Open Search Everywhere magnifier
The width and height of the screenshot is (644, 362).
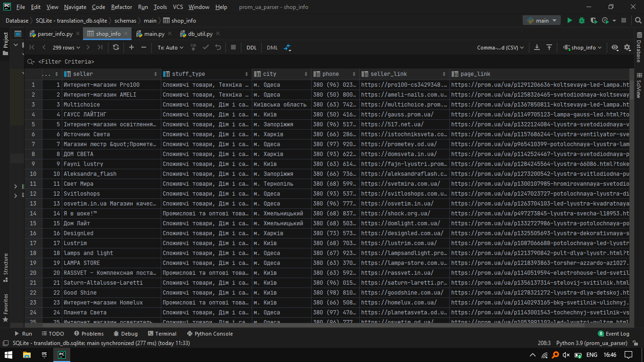tap(638, 20)
